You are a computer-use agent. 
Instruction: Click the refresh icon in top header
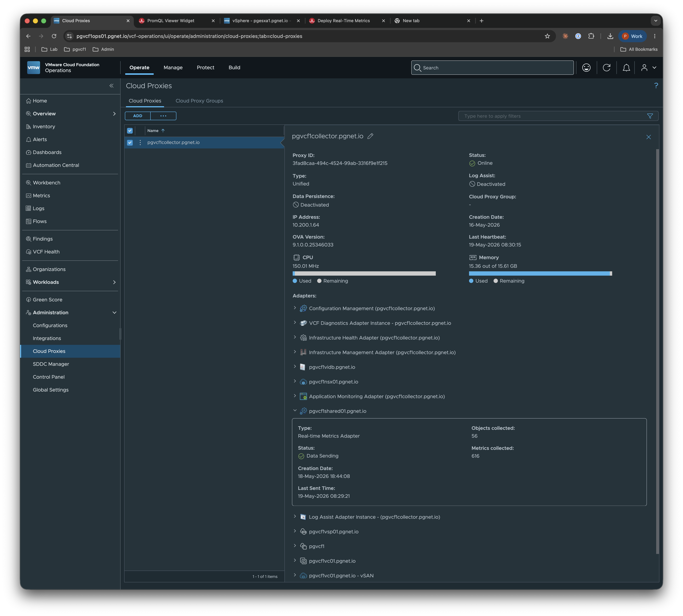point(606,68)
